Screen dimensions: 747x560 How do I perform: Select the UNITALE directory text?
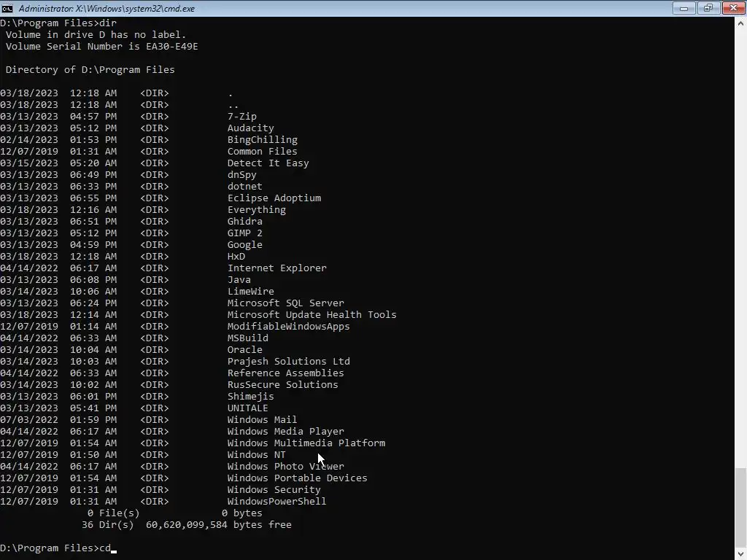[248, 408]
